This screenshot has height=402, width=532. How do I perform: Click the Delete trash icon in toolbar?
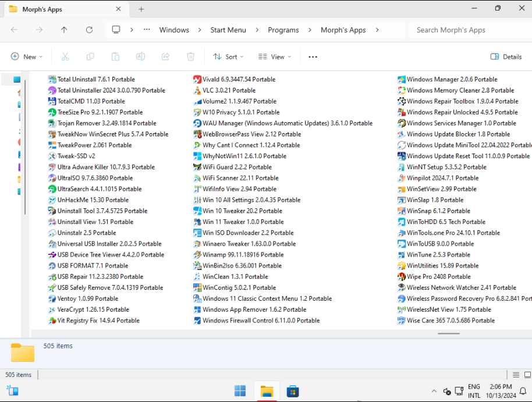click(191, 56)
